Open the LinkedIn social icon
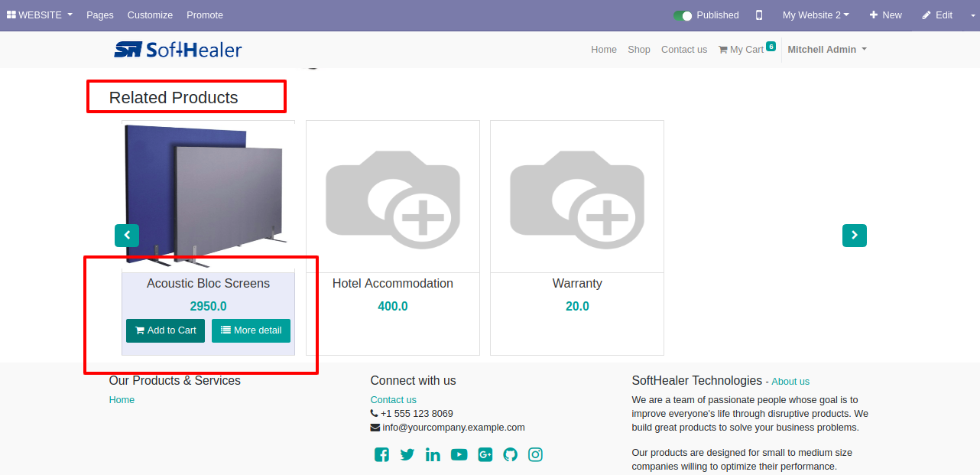This screenshot has height=475, width=980. pos(433,455)
